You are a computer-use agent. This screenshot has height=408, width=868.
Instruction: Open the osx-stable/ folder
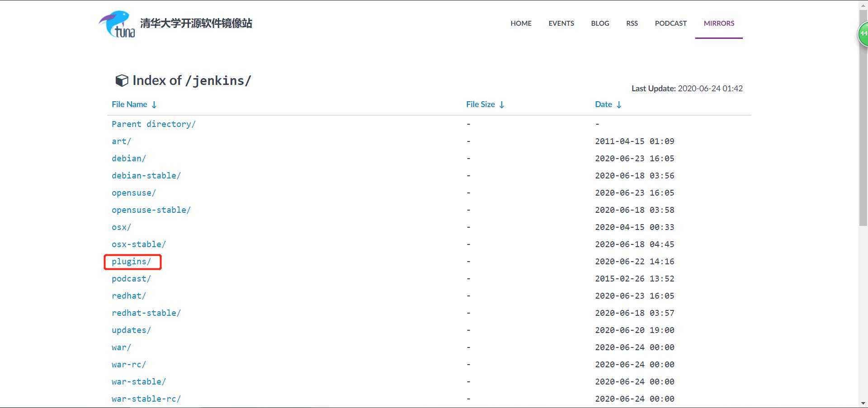(x=139, y=244)
